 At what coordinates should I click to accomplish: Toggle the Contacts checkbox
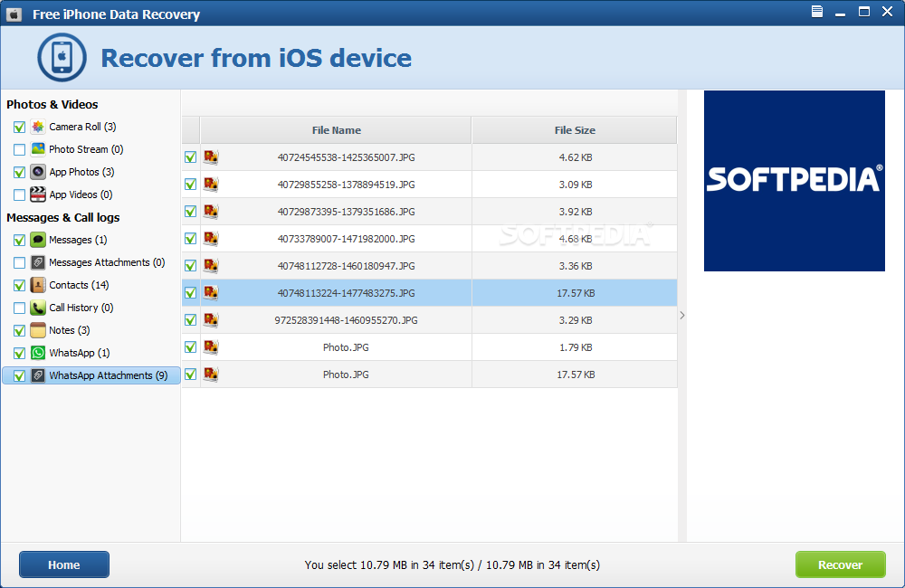(x=19, y=286)
